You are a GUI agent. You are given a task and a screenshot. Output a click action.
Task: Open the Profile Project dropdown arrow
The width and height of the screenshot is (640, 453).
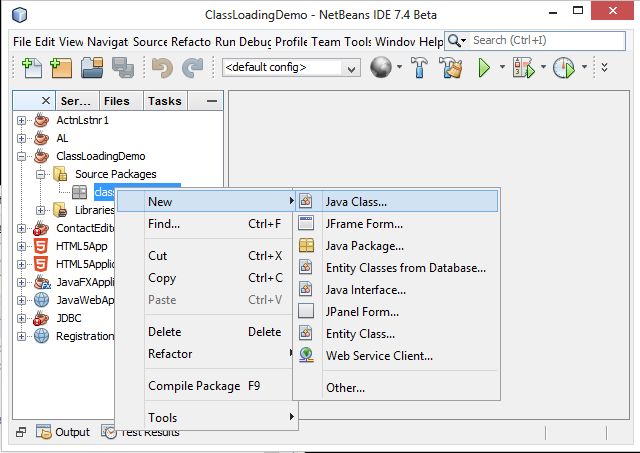point(584,67)
